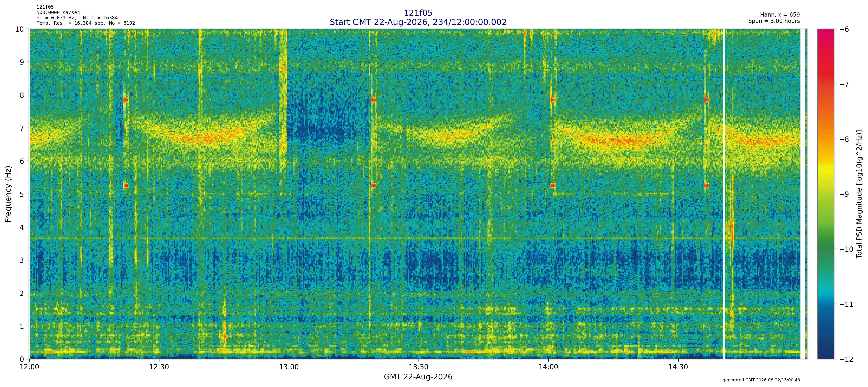The width and height of the screenshot is (868, 387).
Task: Click the "13:00" time axis tick label
Action: tap(289, 367)
